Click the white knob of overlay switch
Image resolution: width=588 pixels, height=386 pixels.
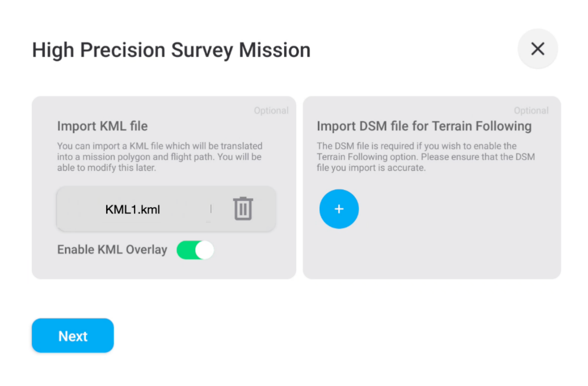click(x=205, y=250)
